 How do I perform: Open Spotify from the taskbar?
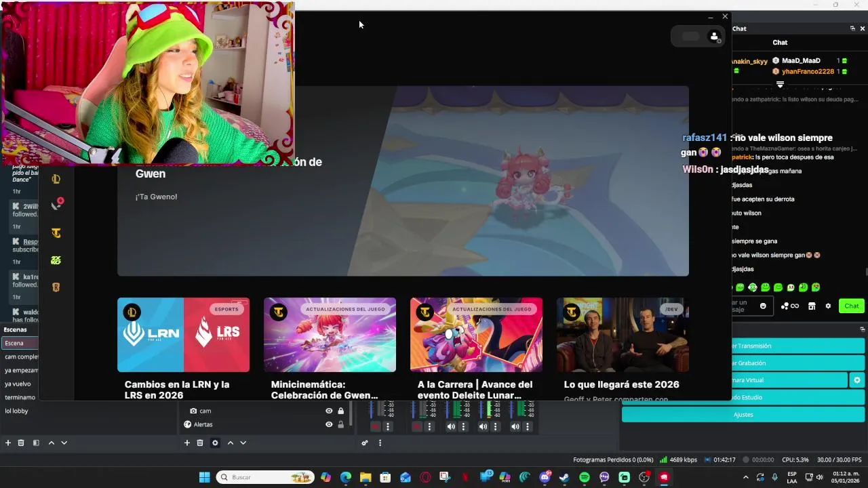pyautogui.click(x=585, y=477)
